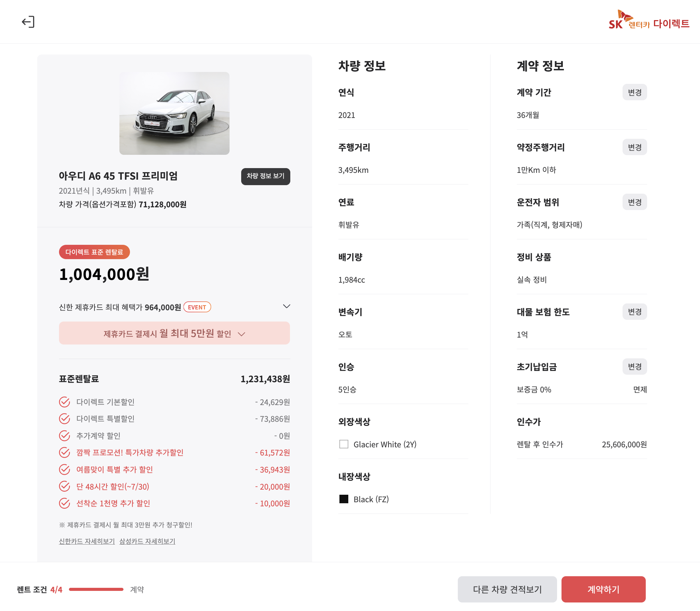
Task: Click checkmark icon beside 선착순 1천명 추가 할인
Action: [64, 503]
